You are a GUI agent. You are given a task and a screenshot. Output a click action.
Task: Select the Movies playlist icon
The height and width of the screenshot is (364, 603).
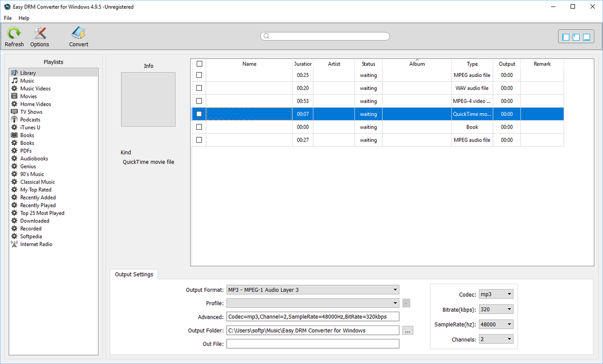pos(14,96)
